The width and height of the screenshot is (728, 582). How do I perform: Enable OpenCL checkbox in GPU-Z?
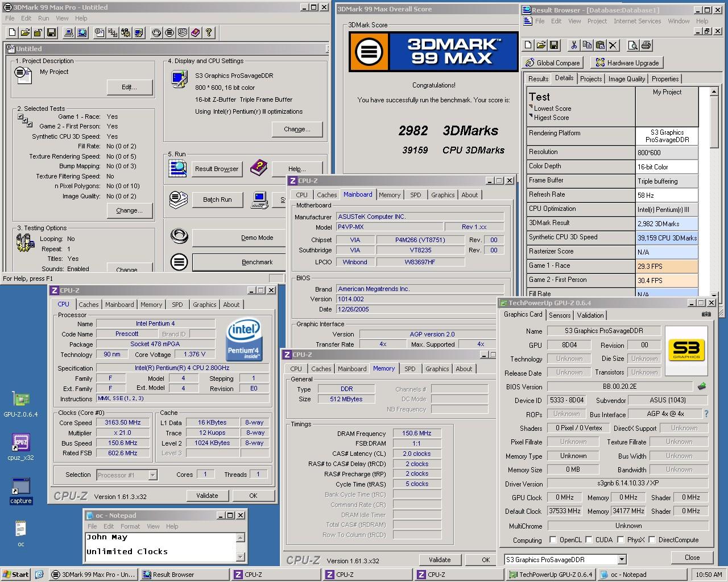click(x=553, y=540)
